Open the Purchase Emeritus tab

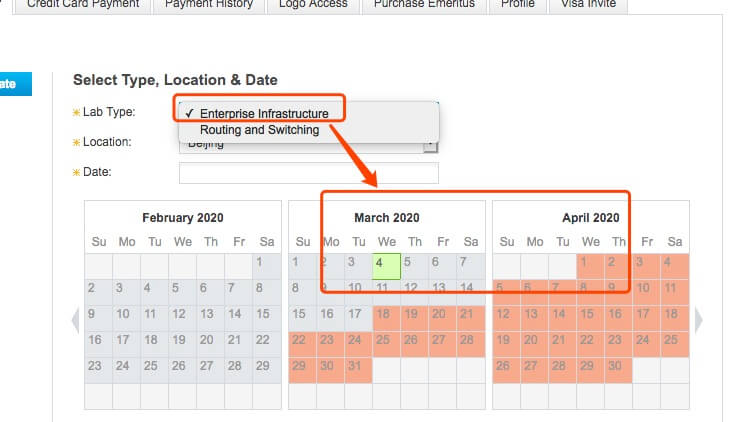[x=423, y=4]
